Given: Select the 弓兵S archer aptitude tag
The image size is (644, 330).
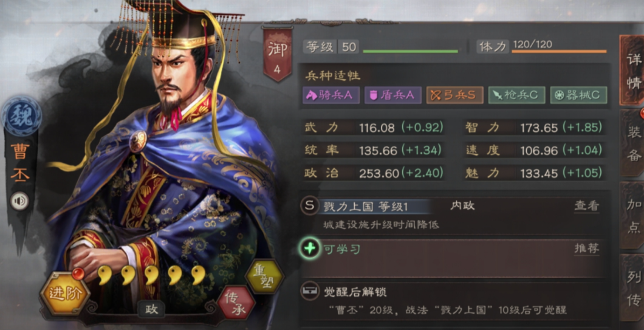Looking at the screenshot, I should pyautogui.click(x=454, y=95).
